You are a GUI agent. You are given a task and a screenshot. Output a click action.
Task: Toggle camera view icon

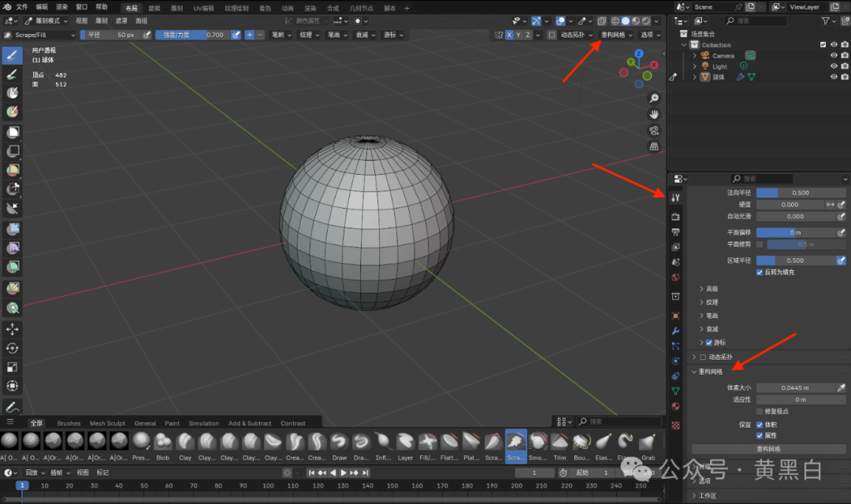[654, 131]
